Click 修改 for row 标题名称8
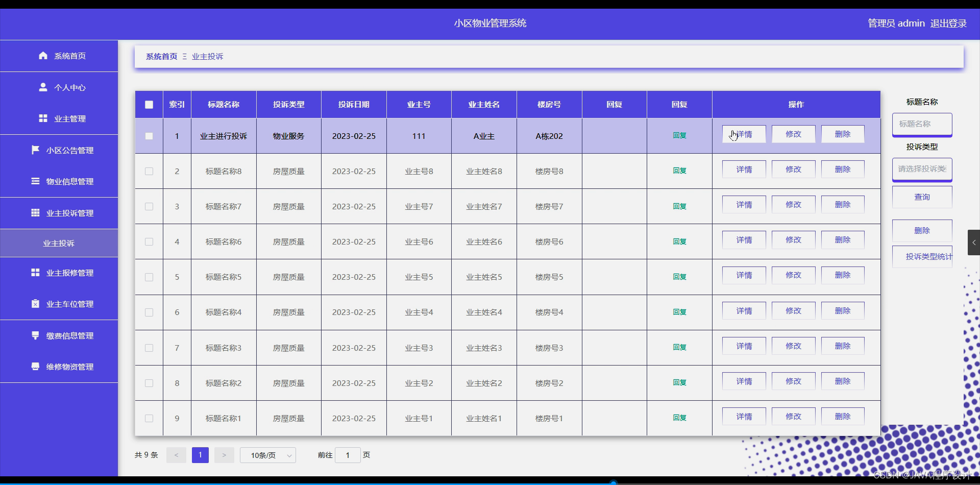Screen dimensions: 980x485 point(793,169)
